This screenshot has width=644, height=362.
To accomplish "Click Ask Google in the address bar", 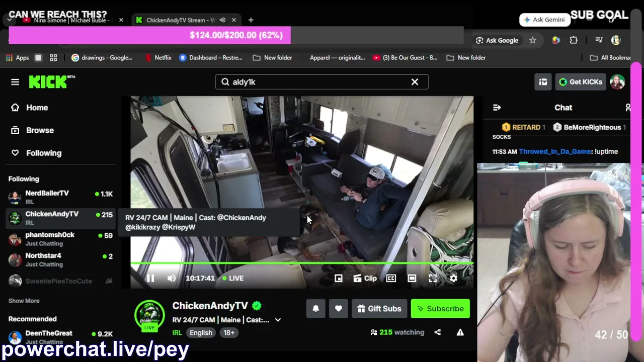I will (x=497, y=40).
